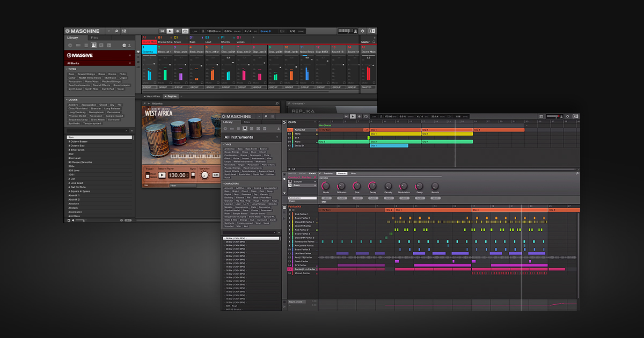
Task: Toggle loop button in back window transport
Action: coord(185,31)
